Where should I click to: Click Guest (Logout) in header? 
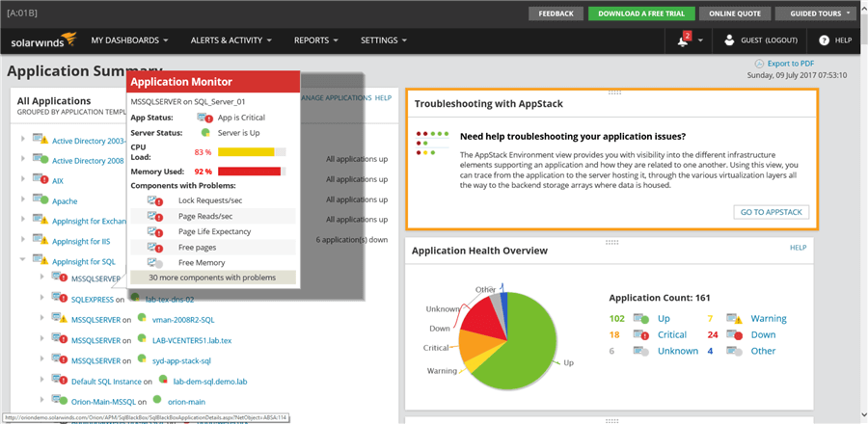(x=770, y=40)
